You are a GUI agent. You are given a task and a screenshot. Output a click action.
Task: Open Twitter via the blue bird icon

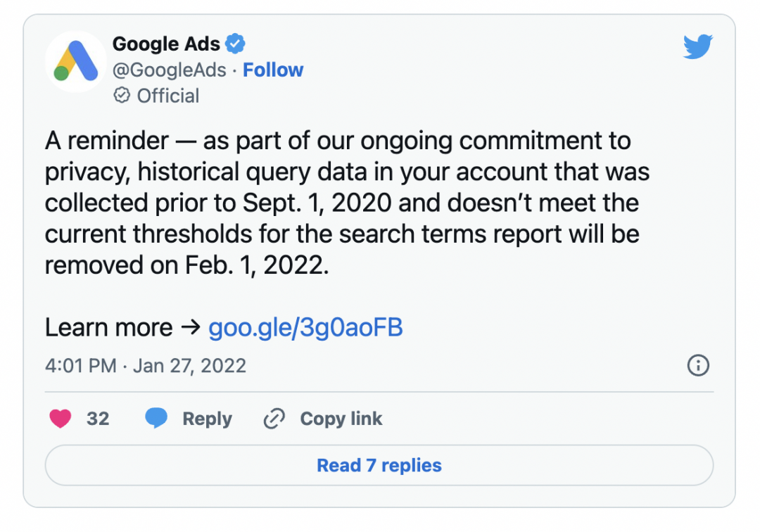pyautogui.click(x=697, y=47)
